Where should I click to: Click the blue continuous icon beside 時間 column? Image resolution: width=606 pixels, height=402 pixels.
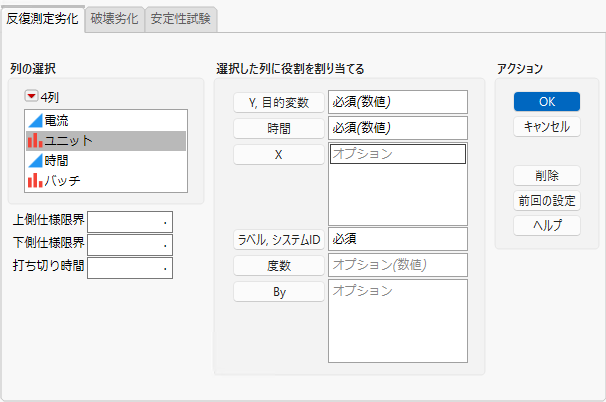tap(35, 161)
